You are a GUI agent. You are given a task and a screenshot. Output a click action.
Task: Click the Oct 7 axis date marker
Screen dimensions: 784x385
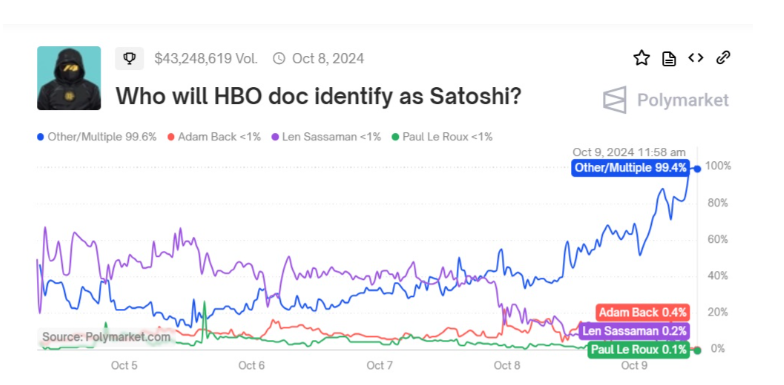(x=380, y=366)
